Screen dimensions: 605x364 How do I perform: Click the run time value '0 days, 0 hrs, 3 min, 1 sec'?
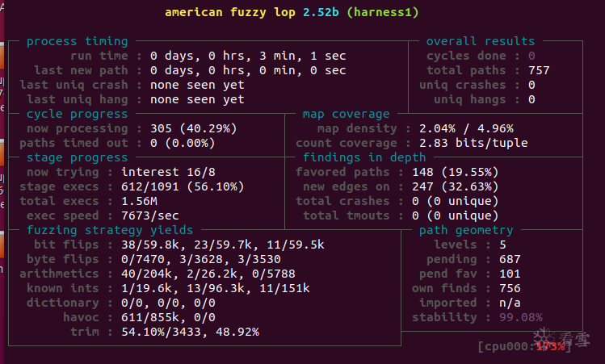tap(248, 56)
